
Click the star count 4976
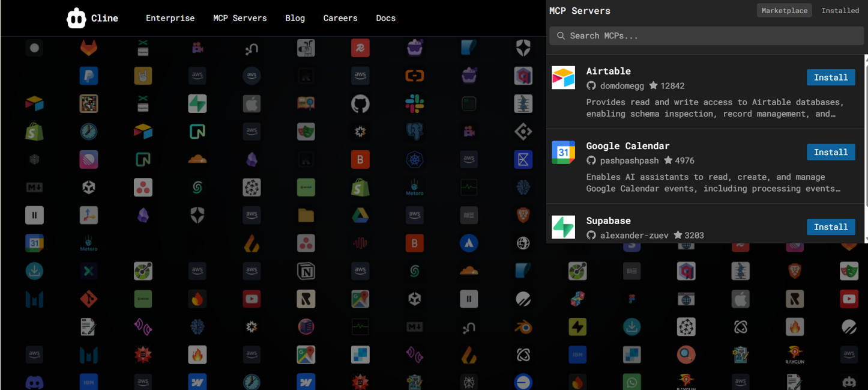(679, 160)
